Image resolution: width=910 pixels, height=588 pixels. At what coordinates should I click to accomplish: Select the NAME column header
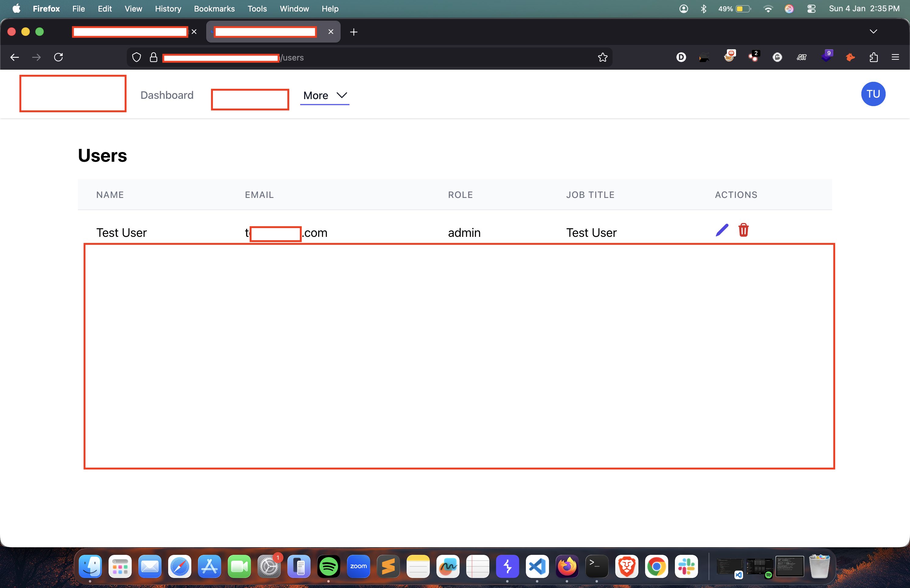coord(110,195)
